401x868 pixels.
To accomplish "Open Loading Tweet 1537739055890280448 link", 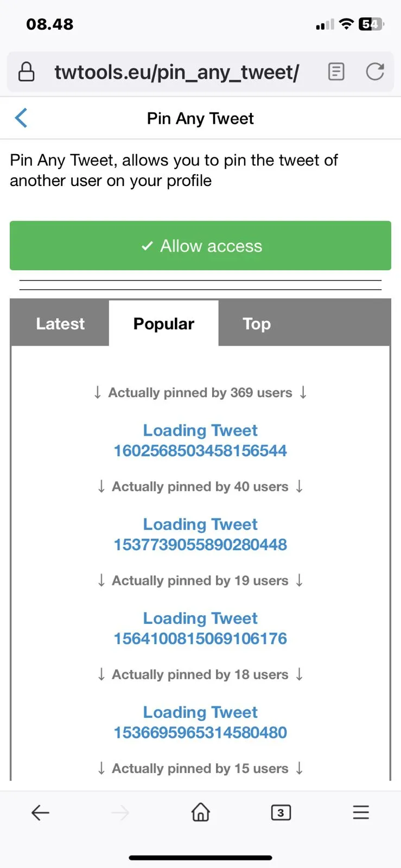I will click(x=200, y=534).
